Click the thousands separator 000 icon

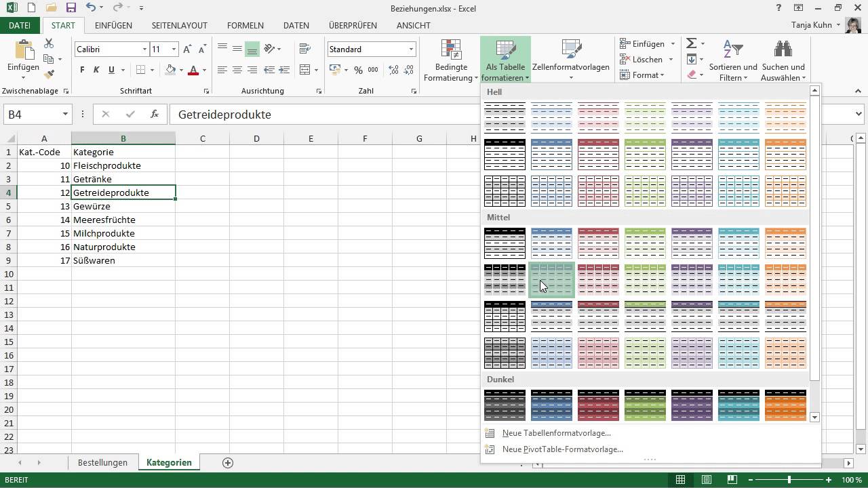(374, 70)
